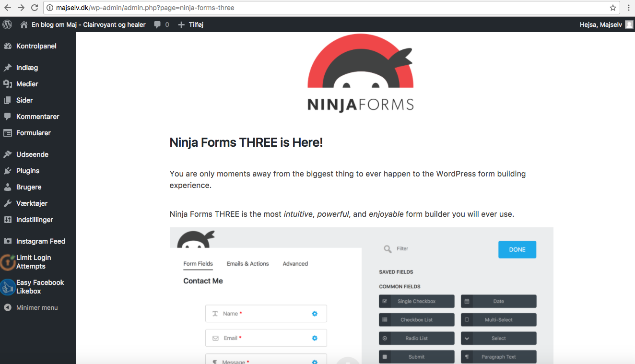
Task: Click the user avatar in admin bar
Action: 629,24
